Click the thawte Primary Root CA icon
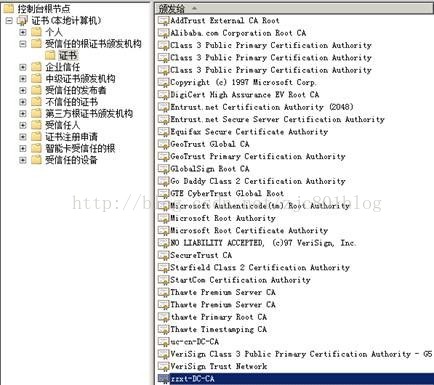Image resolution: width=434 pixels, height=385 pixels. (163, 317)
